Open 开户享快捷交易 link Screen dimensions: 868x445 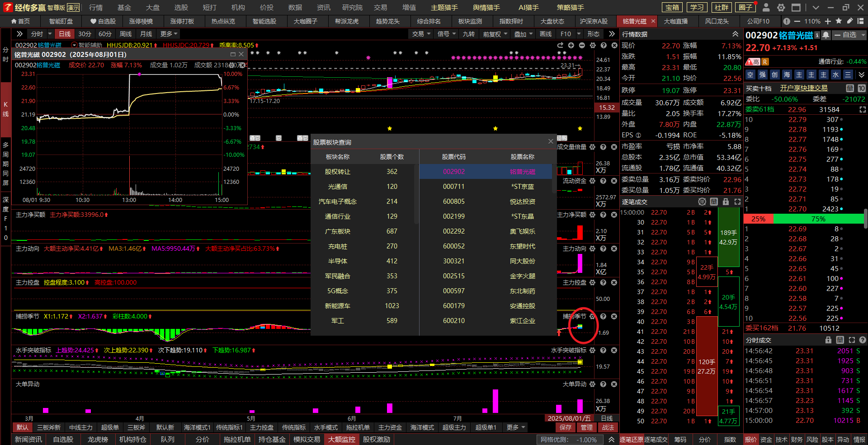[803, 88]
